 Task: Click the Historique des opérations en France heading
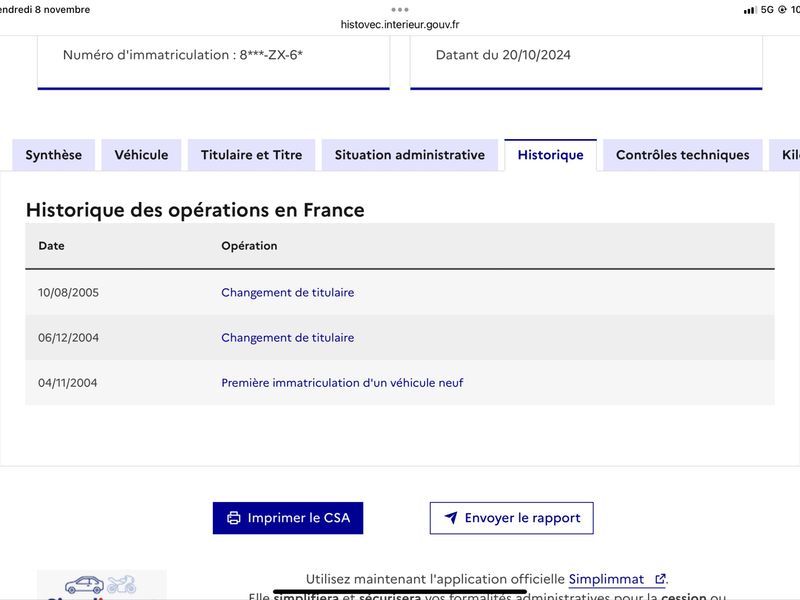tap(195, 210)
